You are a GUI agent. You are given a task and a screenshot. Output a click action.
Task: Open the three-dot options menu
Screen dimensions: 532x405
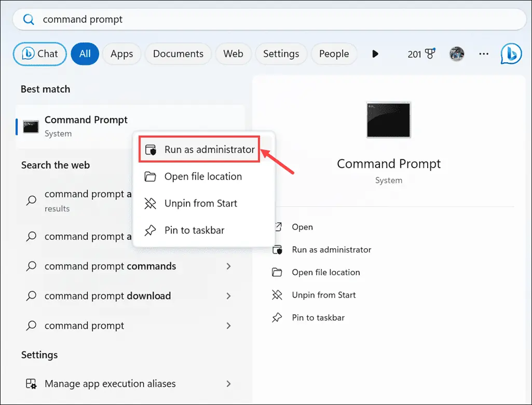pos(484,53)
